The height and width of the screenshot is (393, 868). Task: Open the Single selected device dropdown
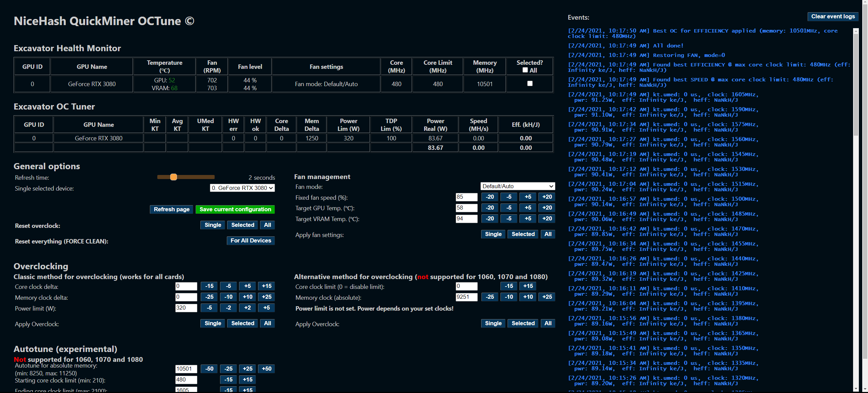click(242, 188)
